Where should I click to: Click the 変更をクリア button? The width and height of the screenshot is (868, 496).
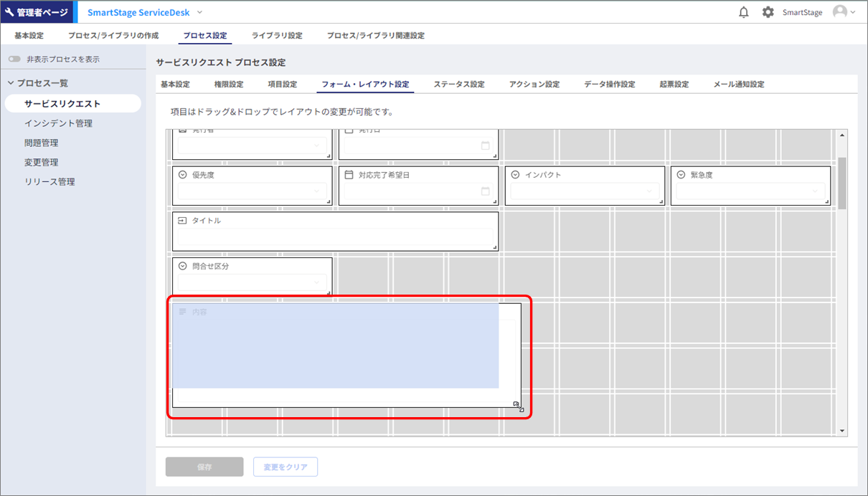pos(286,467)
